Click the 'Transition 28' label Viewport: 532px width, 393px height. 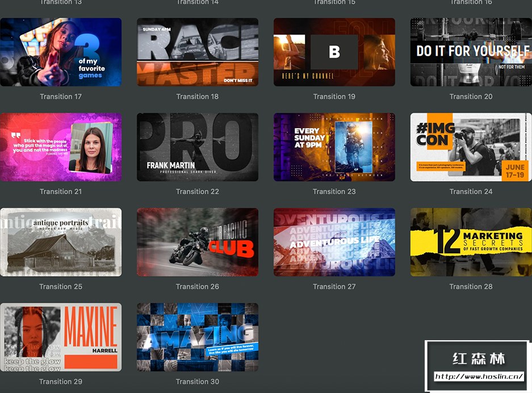click(x=471, y=287)
